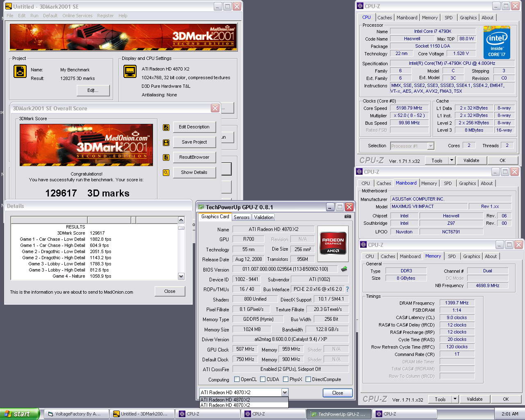This screenshot has width=525, height=420.
Task: Switch to the Sensors tab in GPU-Z
Action: pyautogui.click(x=242, y=217)
